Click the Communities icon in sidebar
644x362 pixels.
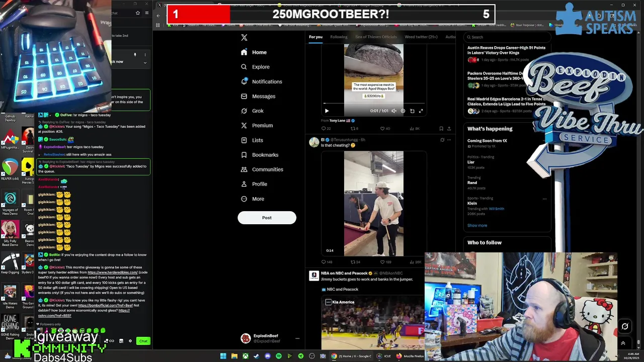(x=244, y=169)
